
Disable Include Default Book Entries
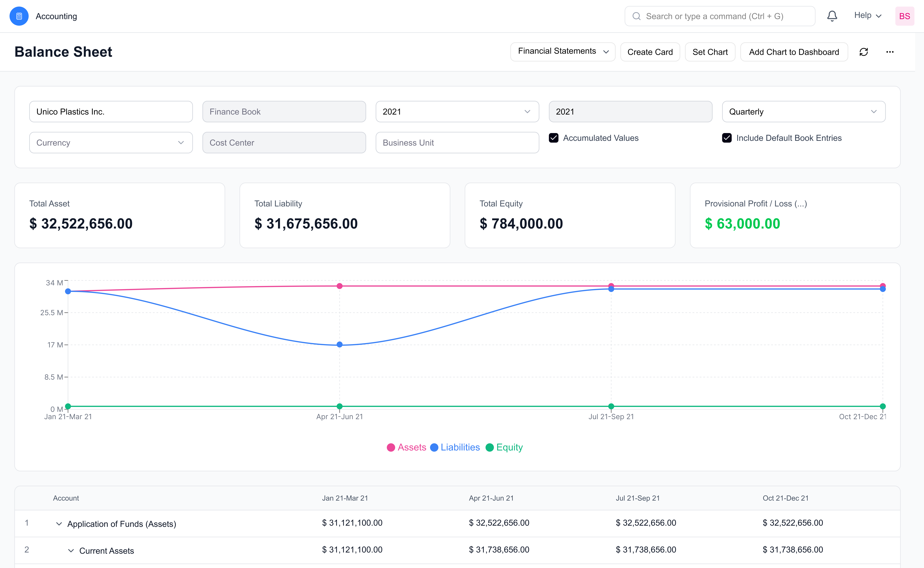pyautogui.click(x=727, y=138)
